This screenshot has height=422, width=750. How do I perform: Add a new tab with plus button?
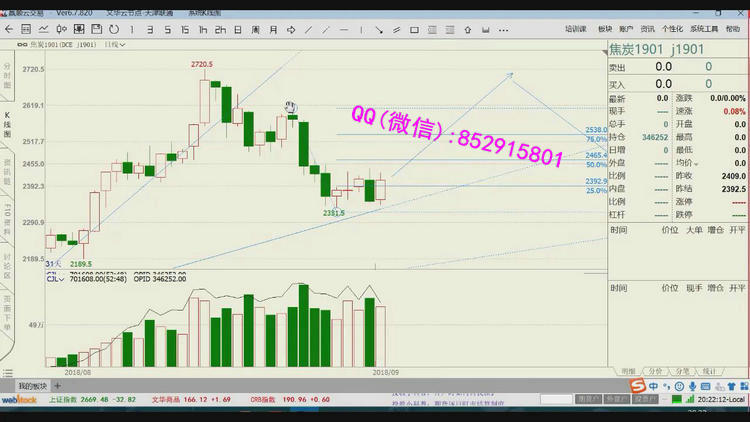58,385
